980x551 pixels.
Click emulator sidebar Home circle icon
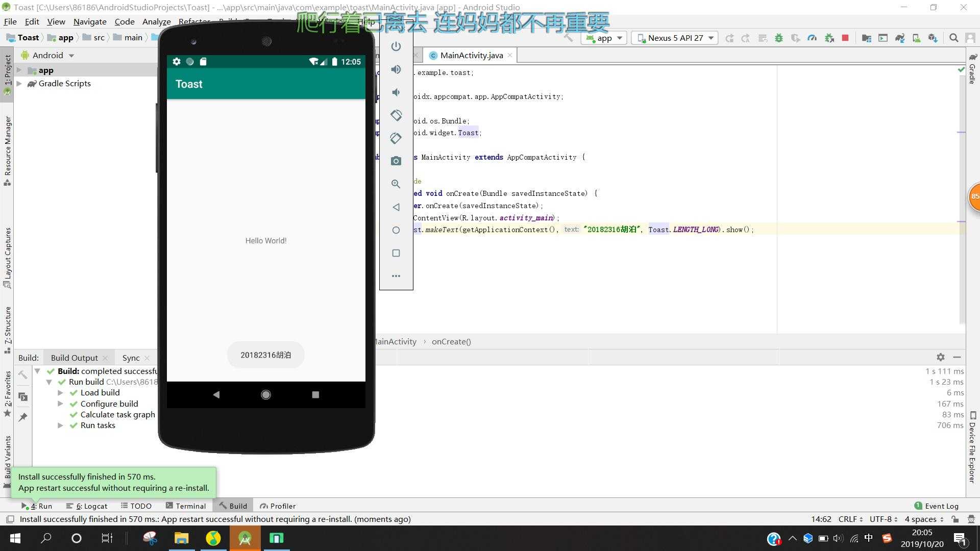pyautogui.click(x=396, y=230)
